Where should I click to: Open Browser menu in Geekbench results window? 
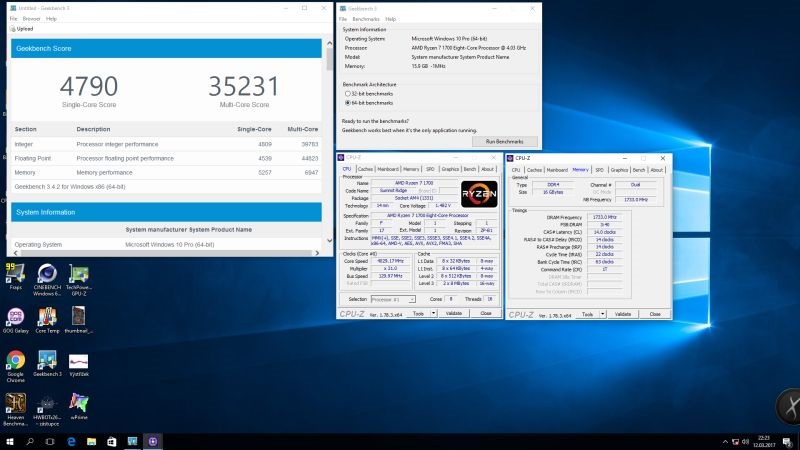point(32,19)
